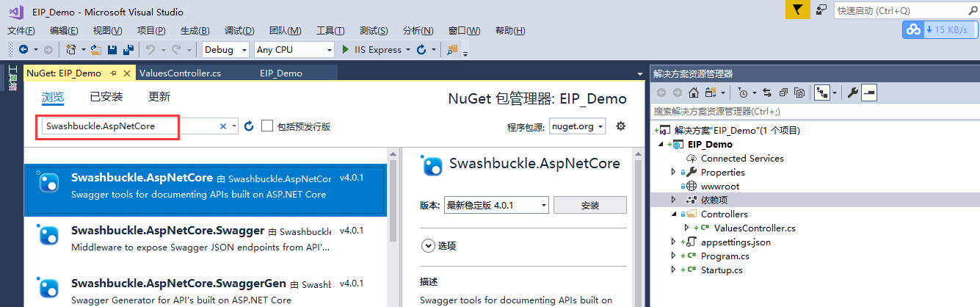The image size is (980, 307).
Task: Click the Open File folder icon
Action: (95, 50)
